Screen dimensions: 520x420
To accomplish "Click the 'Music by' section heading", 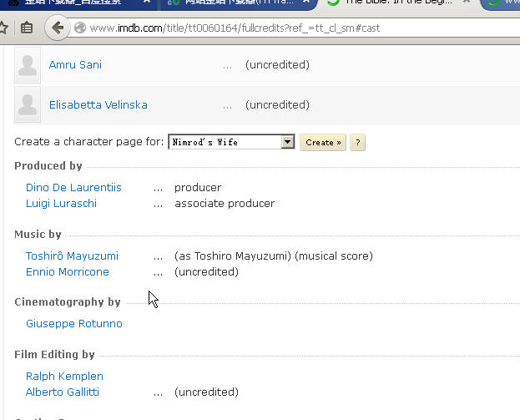I will click(38, 235).
